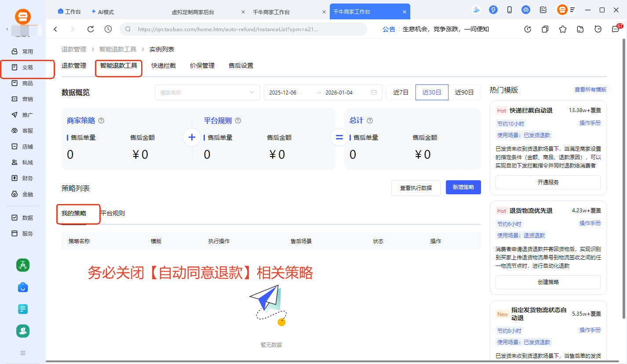
Task: Click the blue customer service headset icon
Action: point(526,10)
